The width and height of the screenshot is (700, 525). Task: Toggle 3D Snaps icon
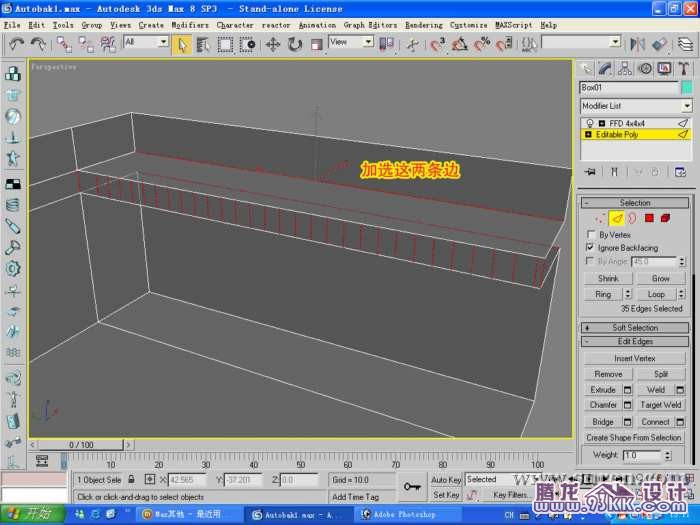pyautogui.click(x=438, y=44)
